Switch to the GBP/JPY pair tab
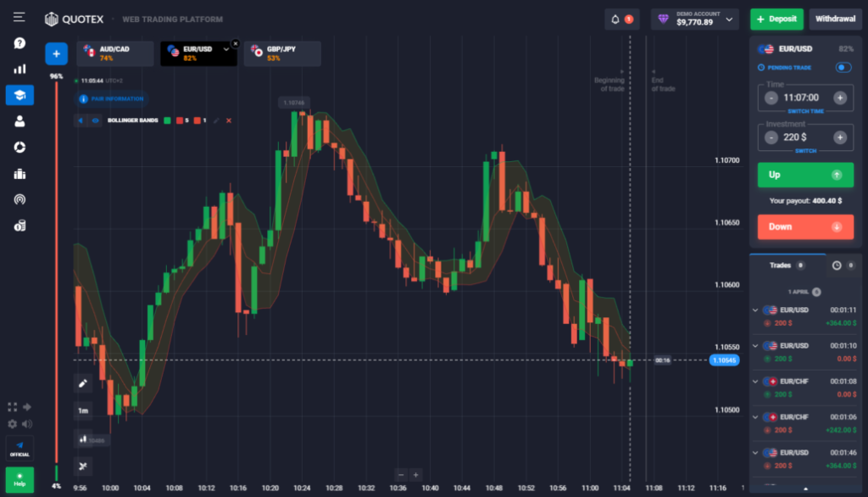 click(282, 53)
